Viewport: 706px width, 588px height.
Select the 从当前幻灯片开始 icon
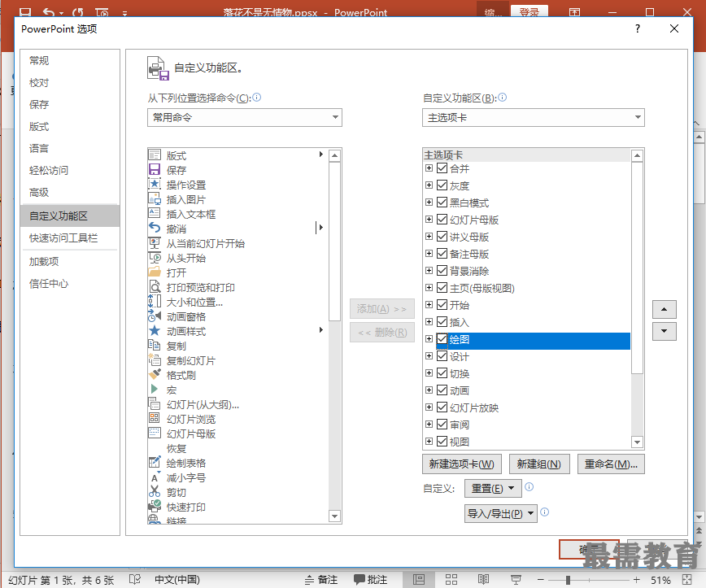(x=155, y=243)
